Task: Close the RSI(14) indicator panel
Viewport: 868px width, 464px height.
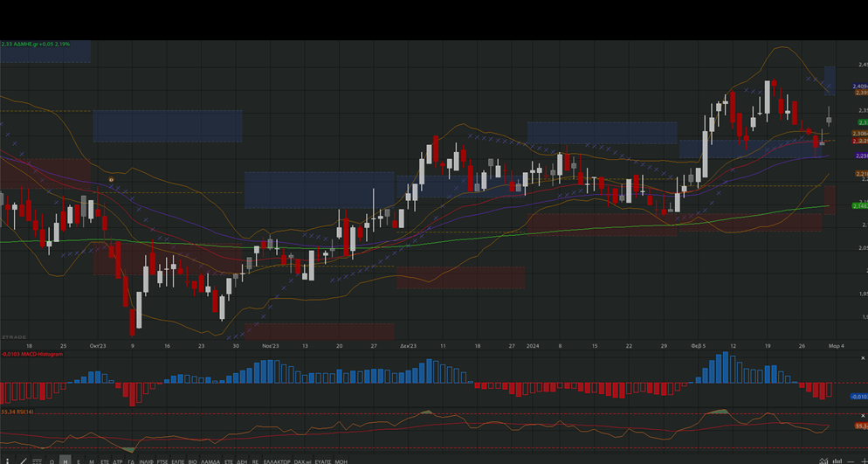Action: (863, 416)
